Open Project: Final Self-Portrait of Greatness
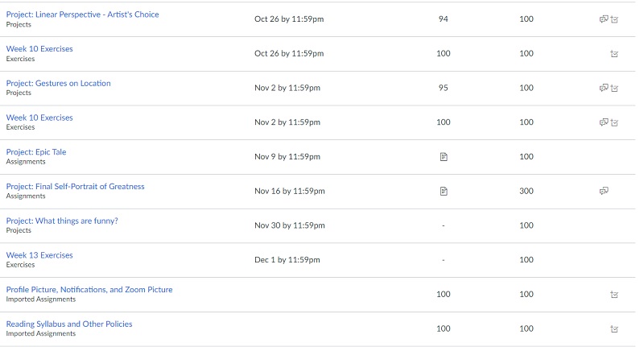Viewport: 644px width, 347px height. click(75, 187)
